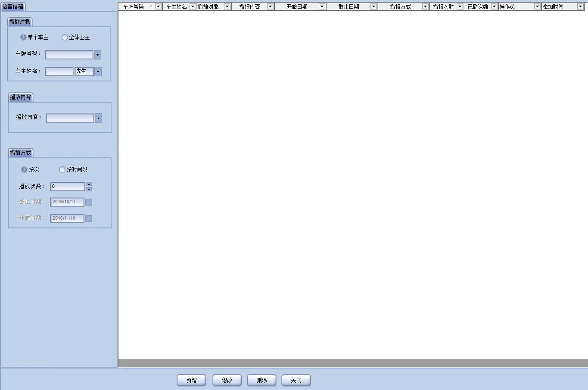Open the 语音信箱 tab
This screenshot has width=588, height=390.
tap(13, 6)
